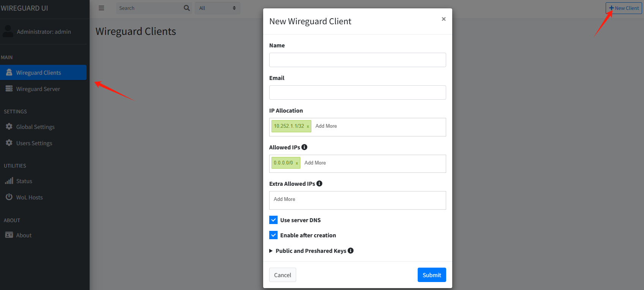644x290 pixels.
Task: Go to Global Settings page
Action: click(35, 127)
